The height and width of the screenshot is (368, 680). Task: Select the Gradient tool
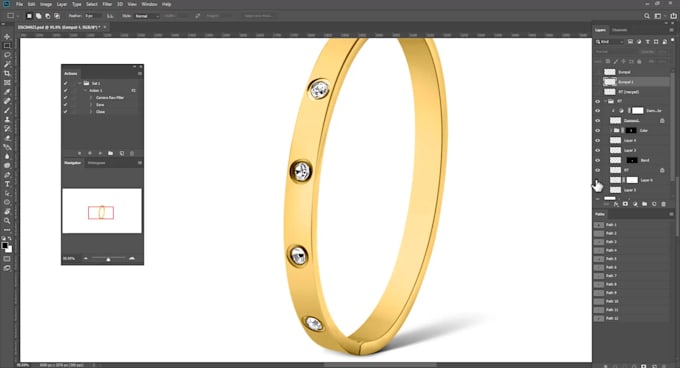point(7,147)
